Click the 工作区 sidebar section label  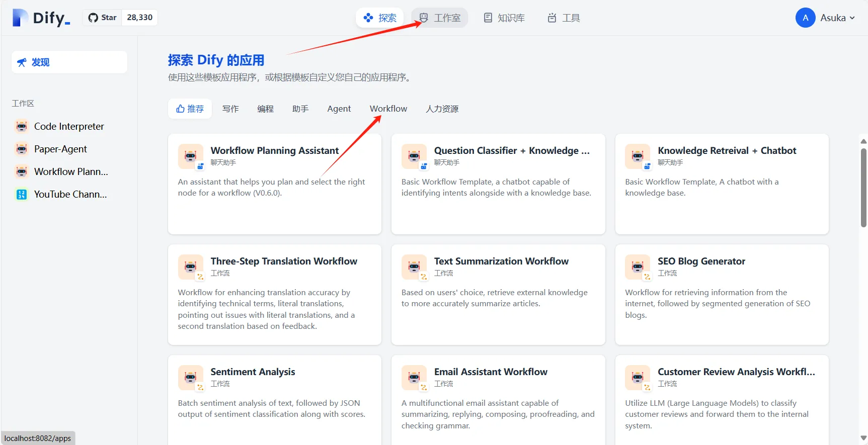coord(23,104)
